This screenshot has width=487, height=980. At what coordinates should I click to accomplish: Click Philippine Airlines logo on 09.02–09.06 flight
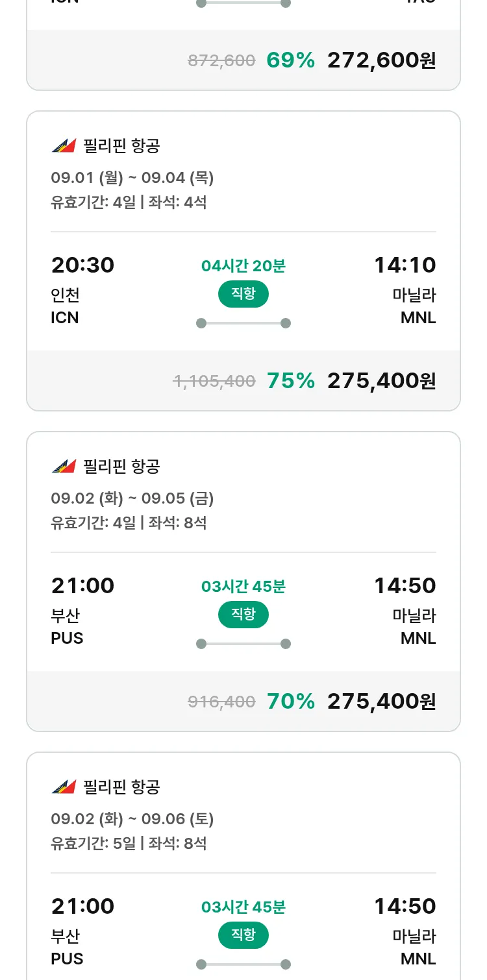(64, 787)
